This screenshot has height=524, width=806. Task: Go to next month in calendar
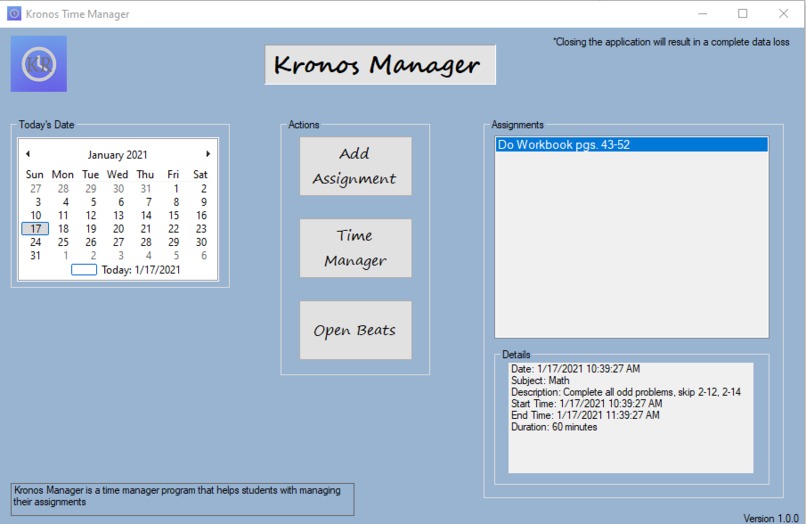[x=208, y=154]
